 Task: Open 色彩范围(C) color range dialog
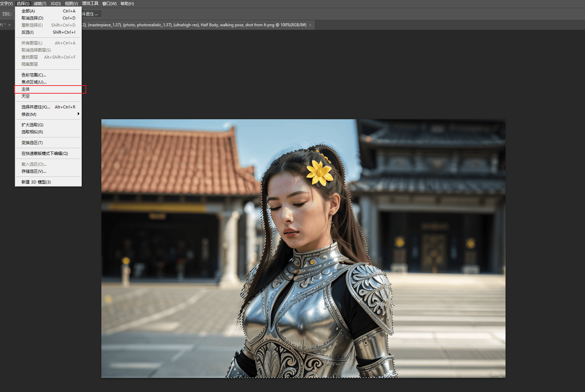(48, 75)
